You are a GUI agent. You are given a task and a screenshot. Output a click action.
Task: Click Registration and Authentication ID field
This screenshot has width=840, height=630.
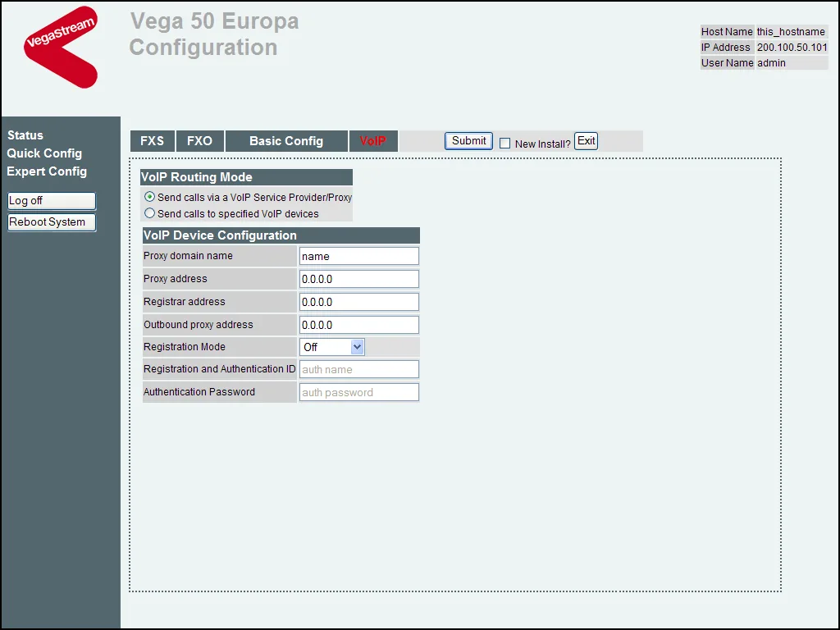point(359,370)
